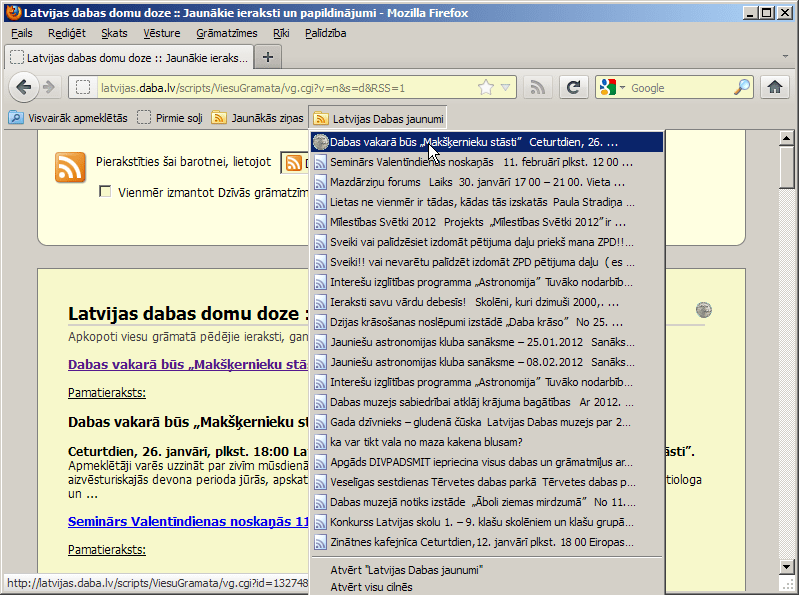Open the feed reader dropdown next to lietojot
Screen dimensions: 799x595
(295, 163)
